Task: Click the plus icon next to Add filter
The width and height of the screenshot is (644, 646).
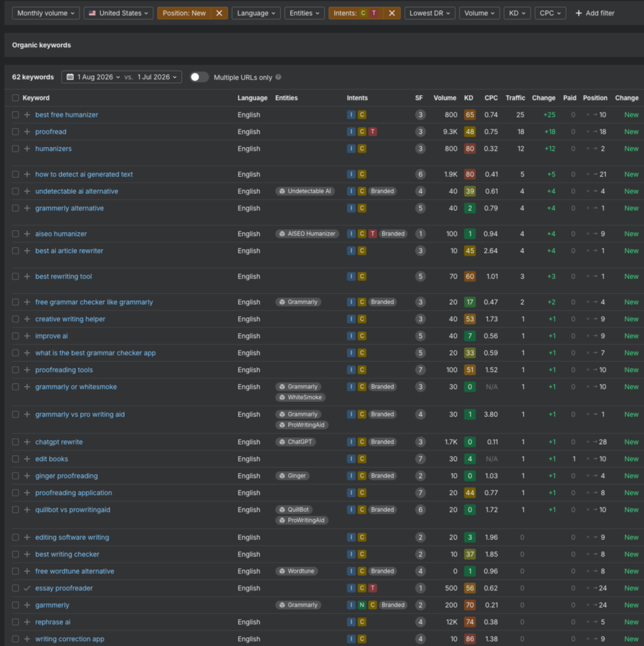Action: 578,13
